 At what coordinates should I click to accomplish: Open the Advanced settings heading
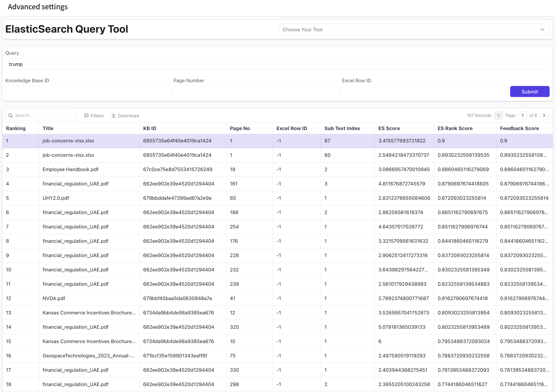[x=38, y=7]
